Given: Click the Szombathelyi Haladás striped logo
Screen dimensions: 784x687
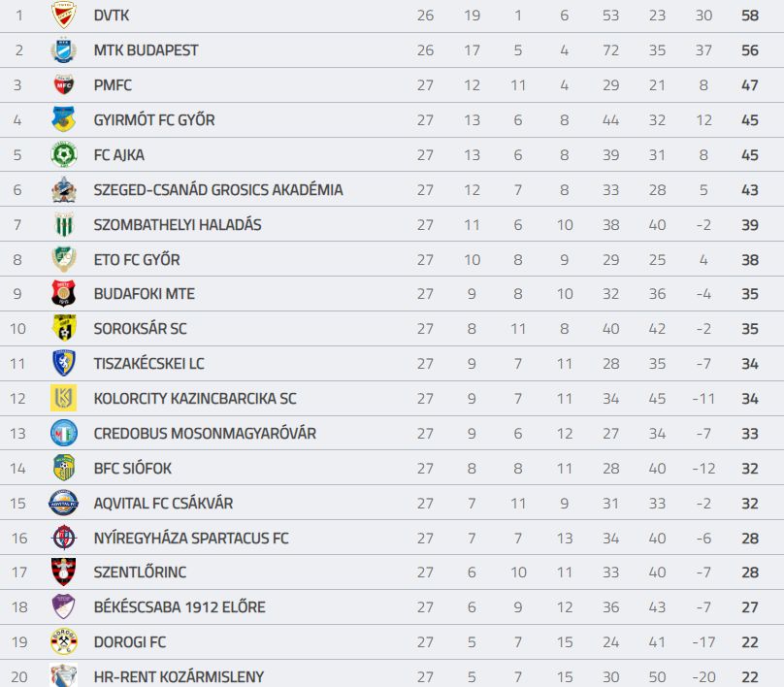Looking at the screenshot, I should coord(63,224).
